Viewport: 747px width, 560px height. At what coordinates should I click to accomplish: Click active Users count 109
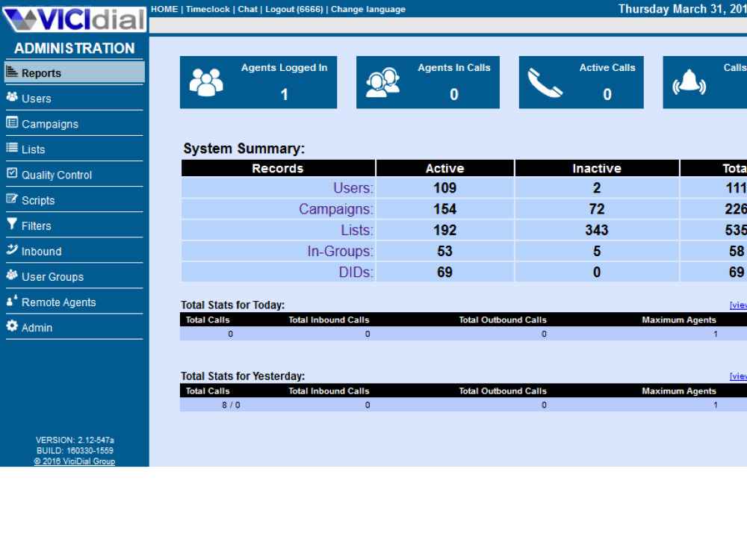point(444,187)
